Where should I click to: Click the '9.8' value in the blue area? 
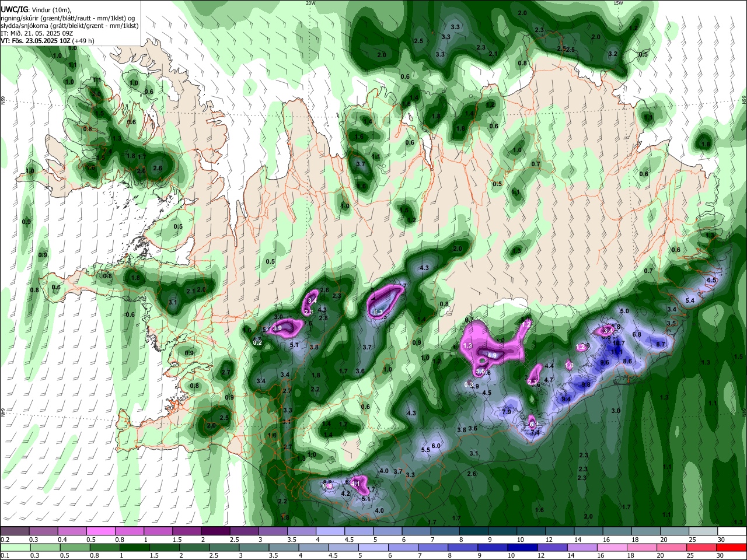pos(586,384)
